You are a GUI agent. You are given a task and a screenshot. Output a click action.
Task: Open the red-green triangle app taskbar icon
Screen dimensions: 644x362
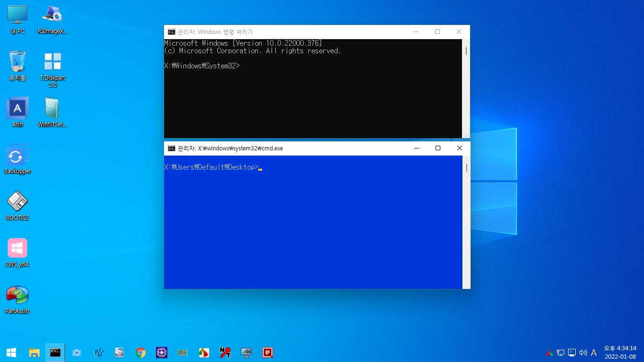coord(204,353)
